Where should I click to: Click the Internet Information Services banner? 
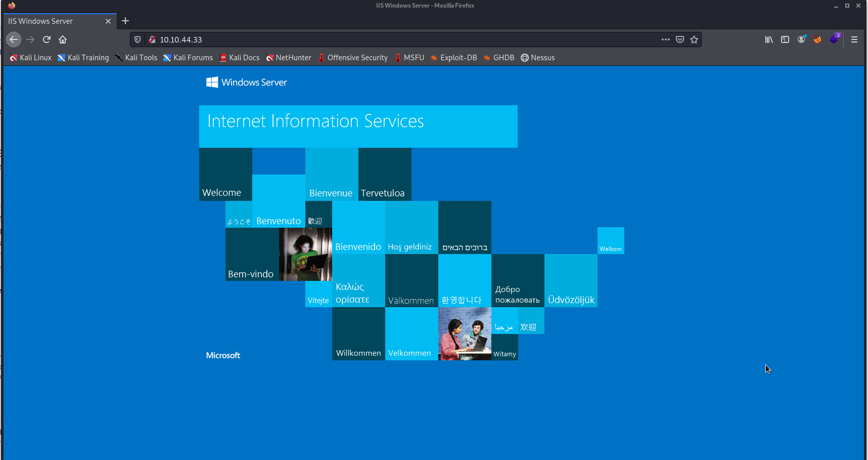click(x=358, y=127)
